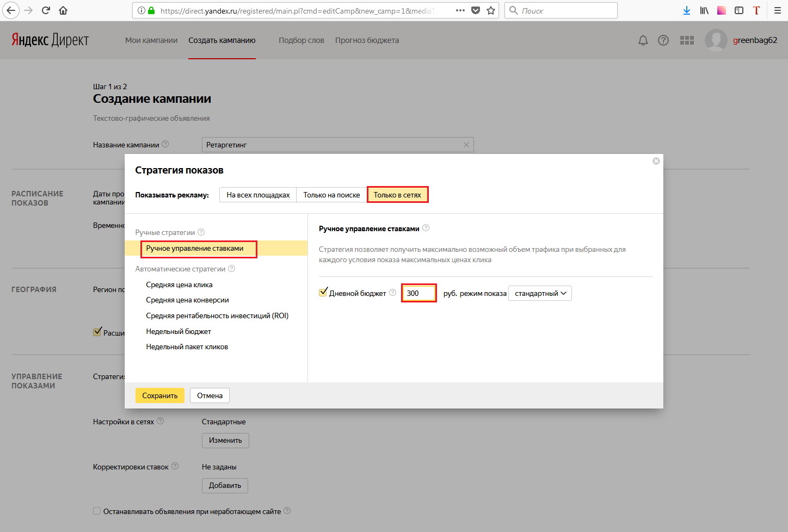Click the Шаг 1 из 2 text

point(110,86)
